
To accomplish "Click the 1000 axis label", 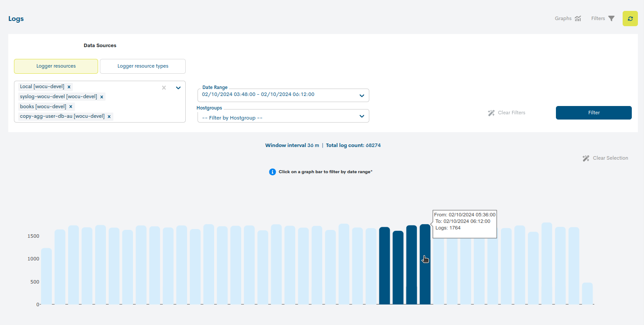I will (34, 259).
